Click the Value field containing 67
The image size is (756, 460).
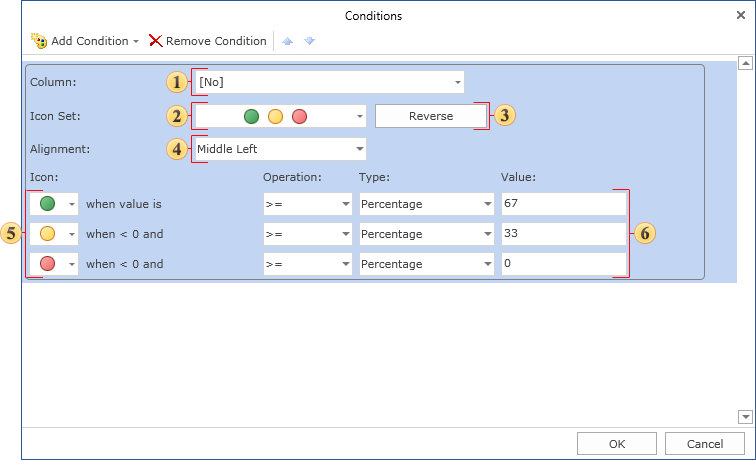pos(564,204)
